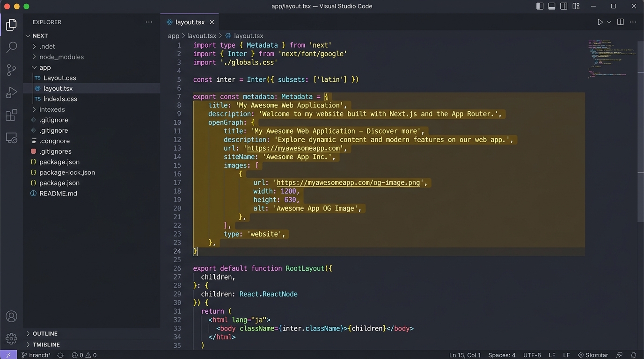The image size is (644, 359).
Task: Open the Manage gear settings
Action: pyautogui.click(x=11, y=338)
